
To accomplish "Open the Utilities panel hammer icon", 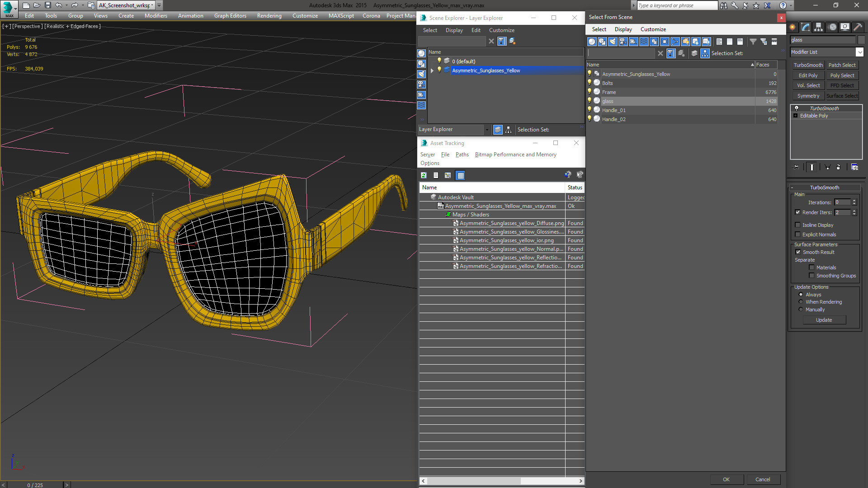I will pyautogui.click(x=858, y=28).
